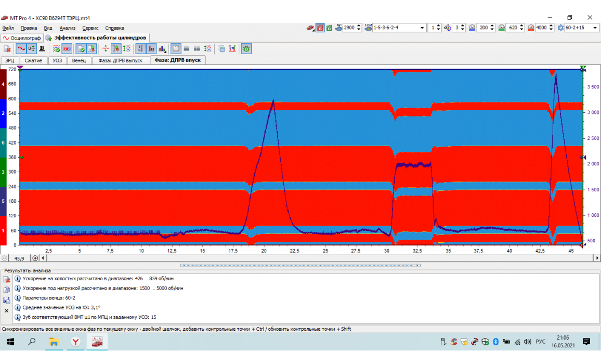Click the red car vehicle icon
The image size is (601, 364).
pyautogui.click(x=310, y=28)
